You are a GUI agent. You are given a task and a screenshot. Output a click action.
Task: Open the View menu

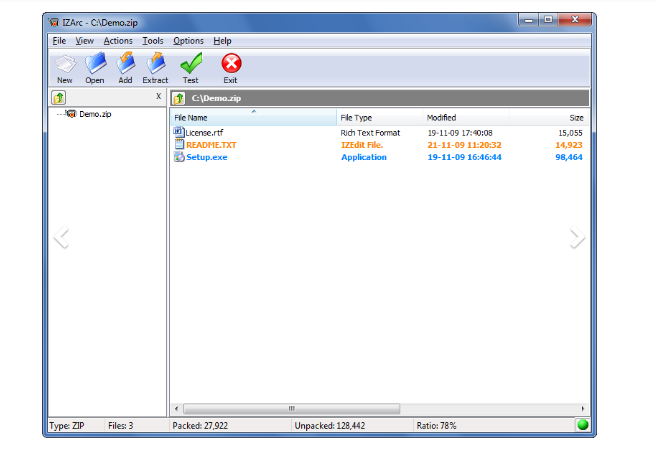tap(84, 41)
